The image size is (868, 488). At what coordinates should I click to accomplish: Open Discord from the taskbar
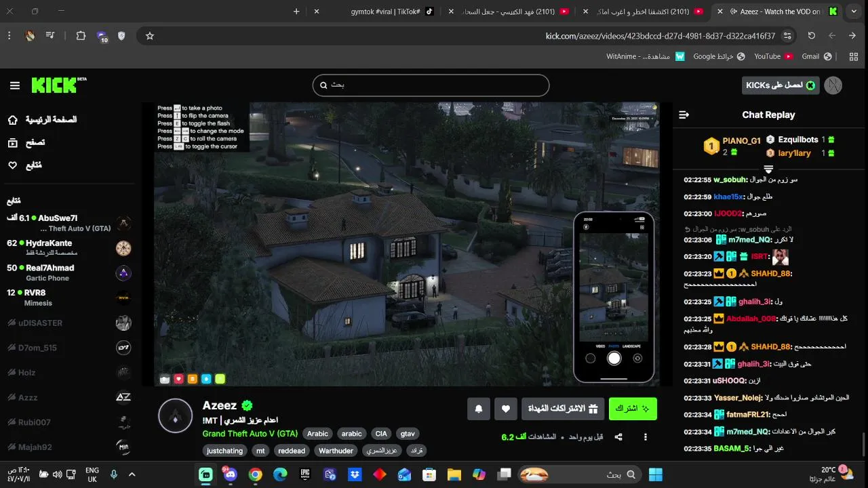pos(230,474)
